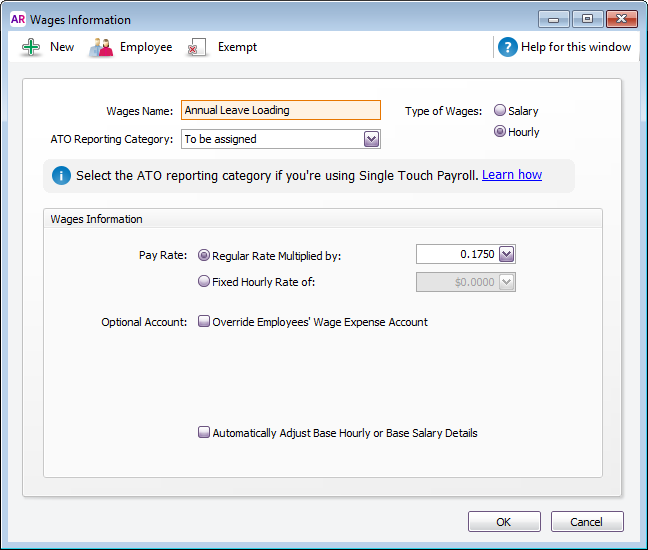The image size is (648, 550).
Task: Open the 0.1750 rate multiplier dropdown
Action: tap(506, 255)
